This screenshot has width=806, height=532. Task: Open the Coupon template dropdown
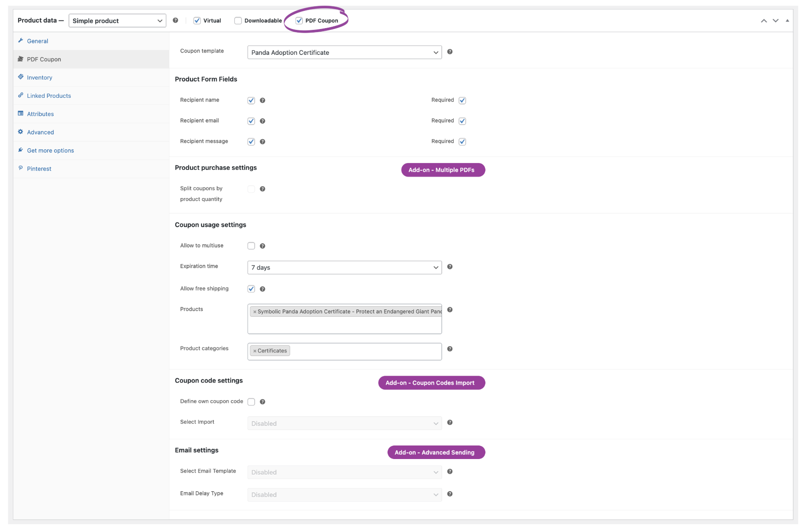(344, 52)
